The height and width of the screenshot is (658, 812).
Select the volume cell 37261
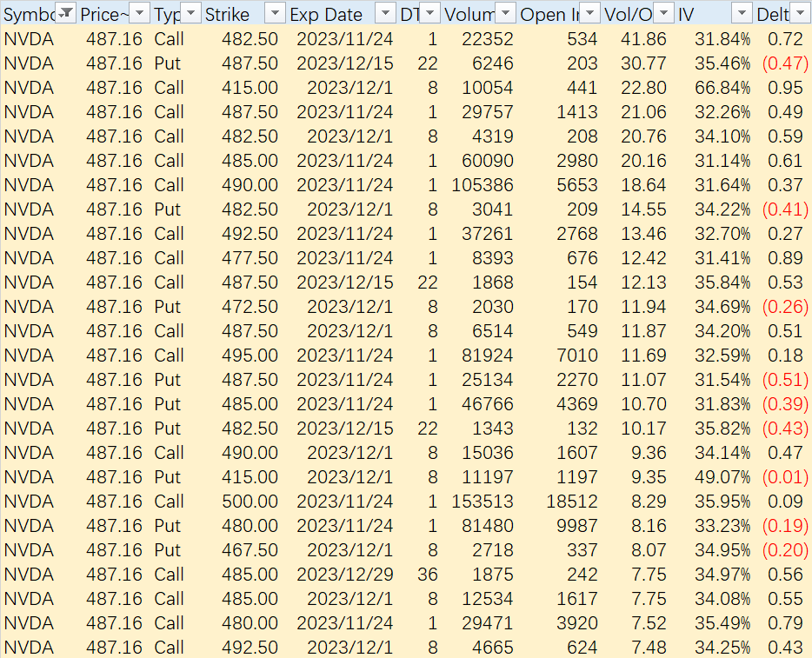pyautogui.click(x=488, y=234)
